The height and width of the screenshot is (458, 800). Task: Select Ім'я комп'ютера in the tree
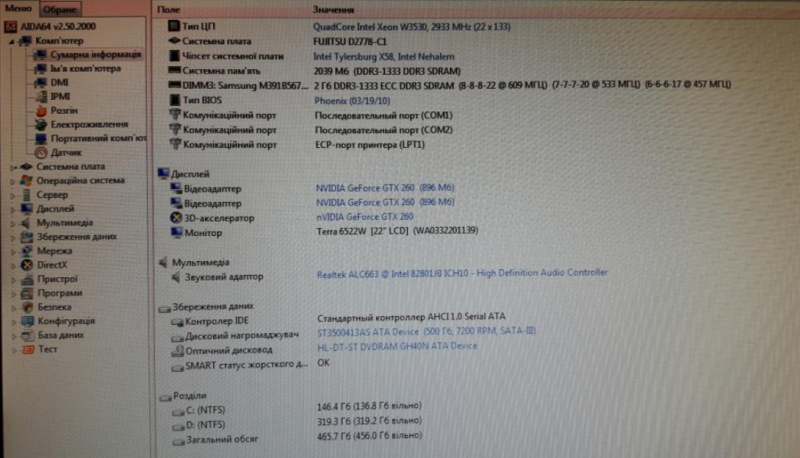85,69
